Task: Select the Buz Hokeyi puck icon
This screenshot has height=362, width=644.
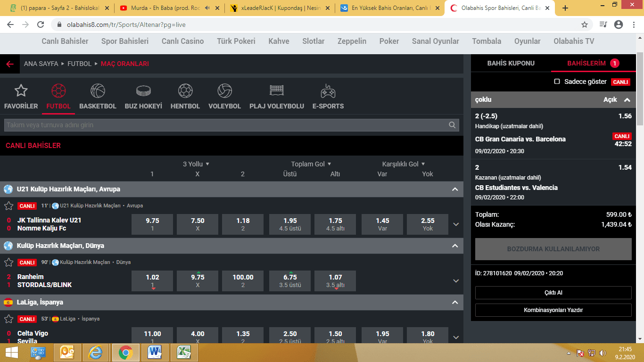Action: click(143, 90)
